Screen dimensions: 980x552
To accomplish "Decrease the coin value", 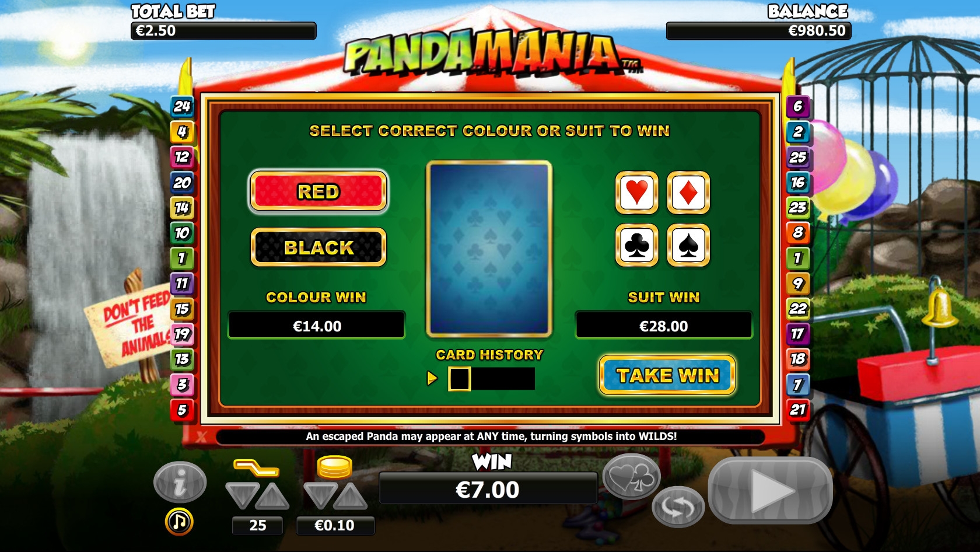I will tap(320, 496).
